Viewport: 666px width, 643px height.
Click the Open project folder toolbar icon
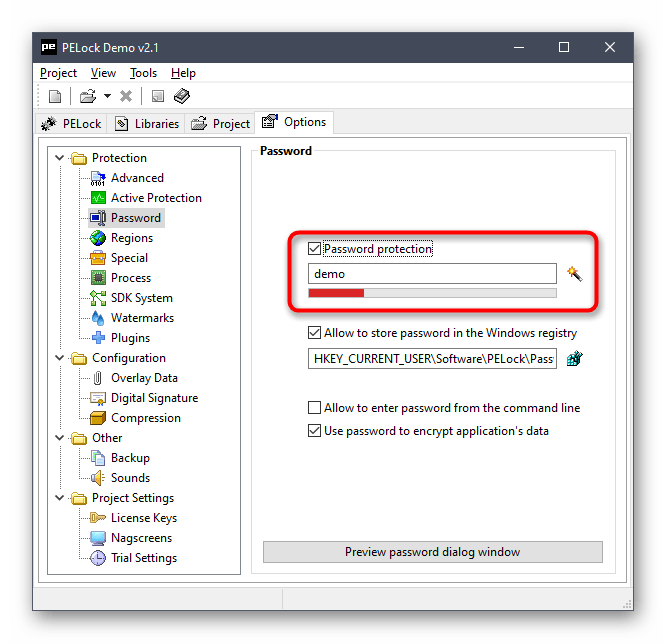pyautogui.click(x=88, y=96)
